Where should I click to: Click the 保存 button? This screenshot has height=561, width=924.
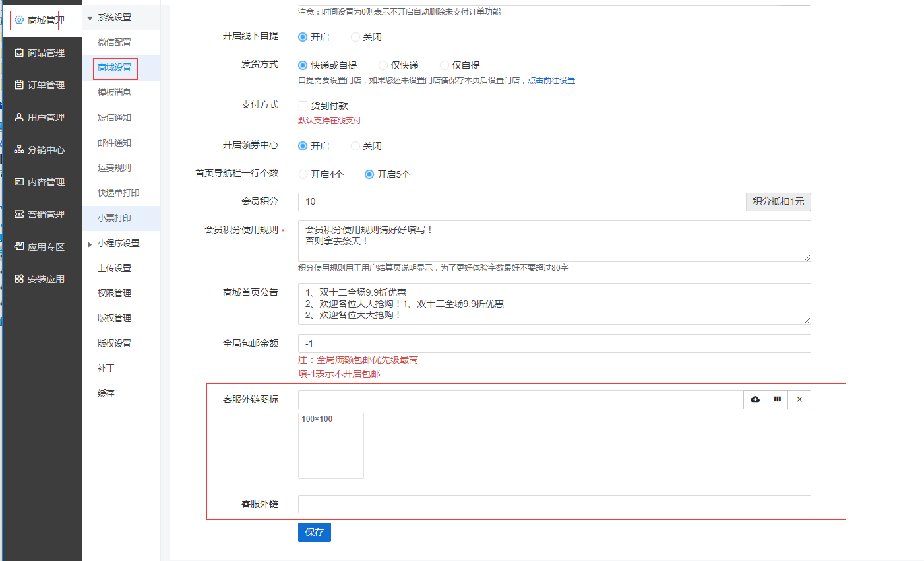(314, 532)
